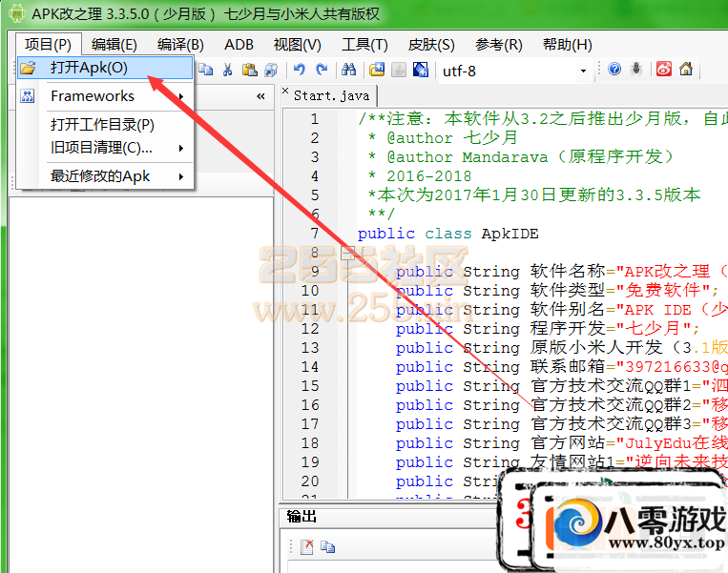Expand the 旧项目清理(C) submenu arrow
Image resolution: width=728 pixels, height=573 pixels.
[181, 148]
